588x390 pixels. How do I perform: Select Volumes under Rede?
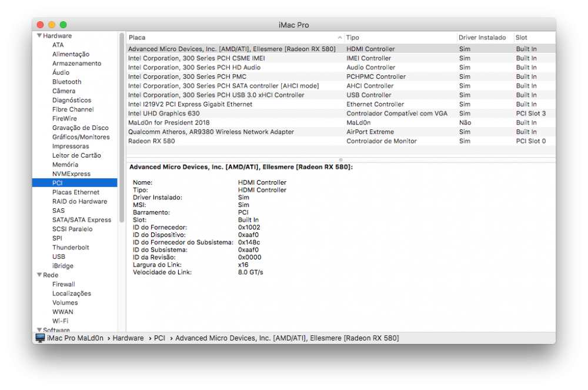click(x=65, y=302)
